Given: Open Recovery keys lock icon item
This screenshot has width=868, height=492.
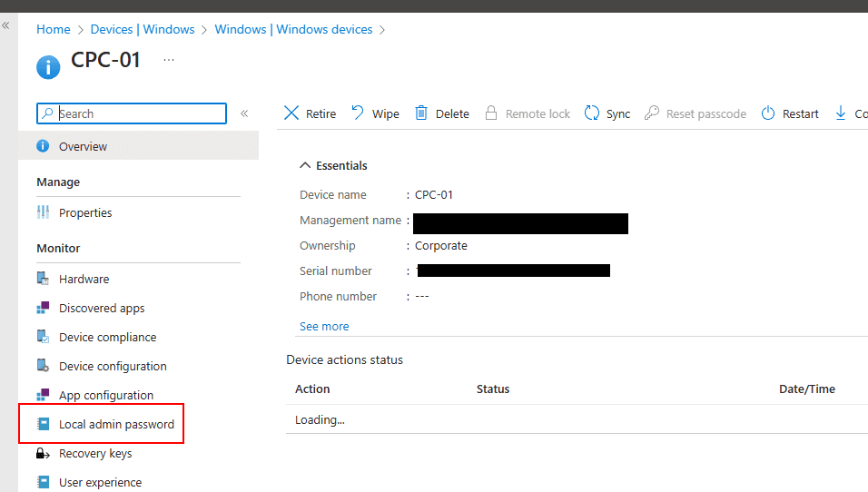Looking at the screenshot, I should coord(43,453).
